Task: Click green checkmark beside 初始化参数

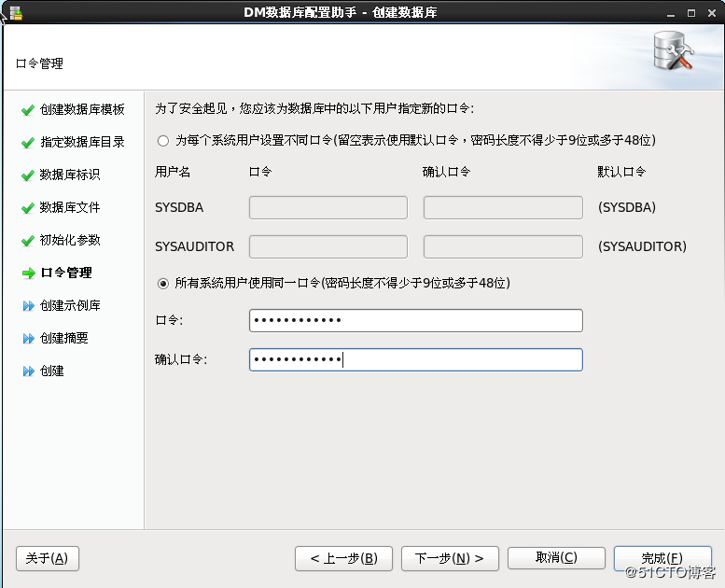Action: pos(28,241)
